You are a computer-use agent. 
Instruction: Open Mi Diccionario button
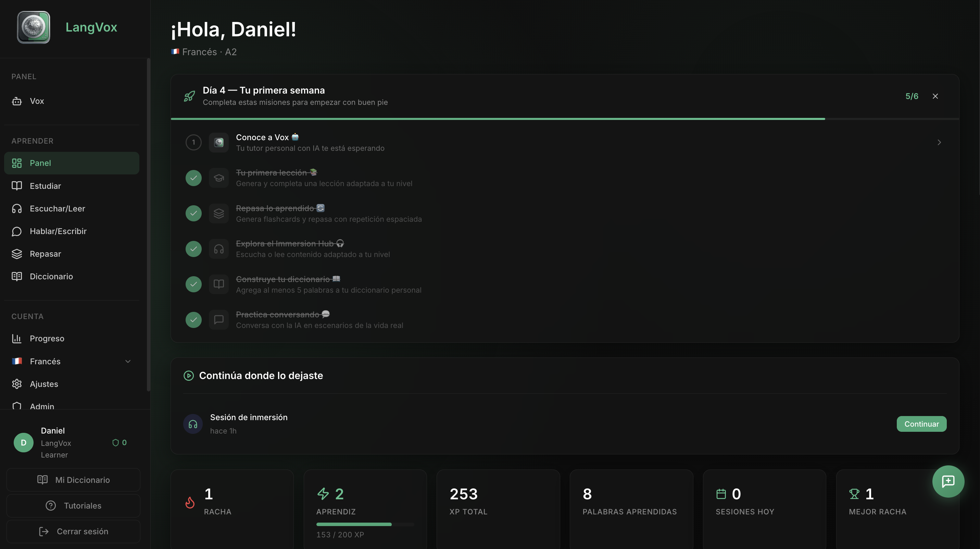coord(73,480)
